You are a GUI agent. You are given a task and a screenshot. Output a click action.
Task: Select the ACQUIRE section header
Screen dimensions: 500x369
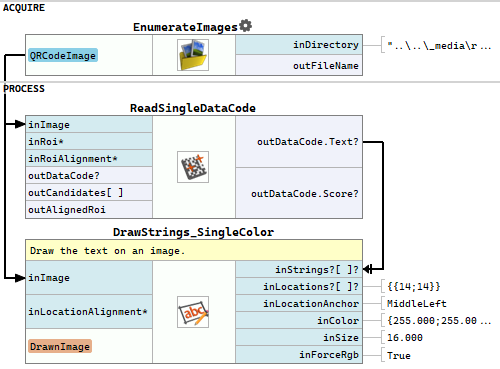[24, 7]
